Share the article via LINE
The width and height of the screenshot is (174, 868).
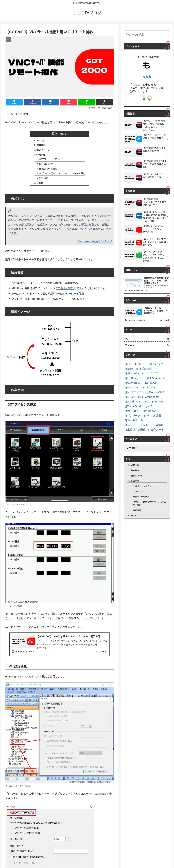click(x=87, y=102)
